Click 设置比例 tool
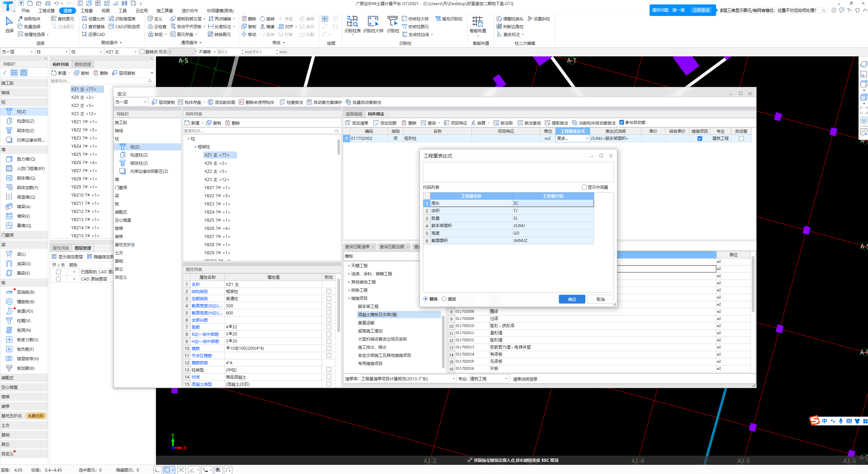Viewport: 868px width, 474px height. [93, 19]
